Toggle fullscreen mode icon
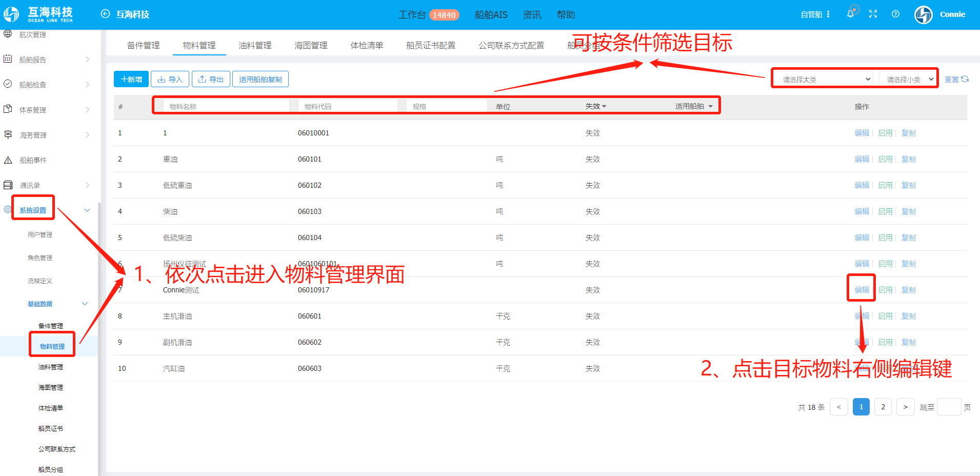The height and width of the screenshot is (476, 980). point(873,14)
